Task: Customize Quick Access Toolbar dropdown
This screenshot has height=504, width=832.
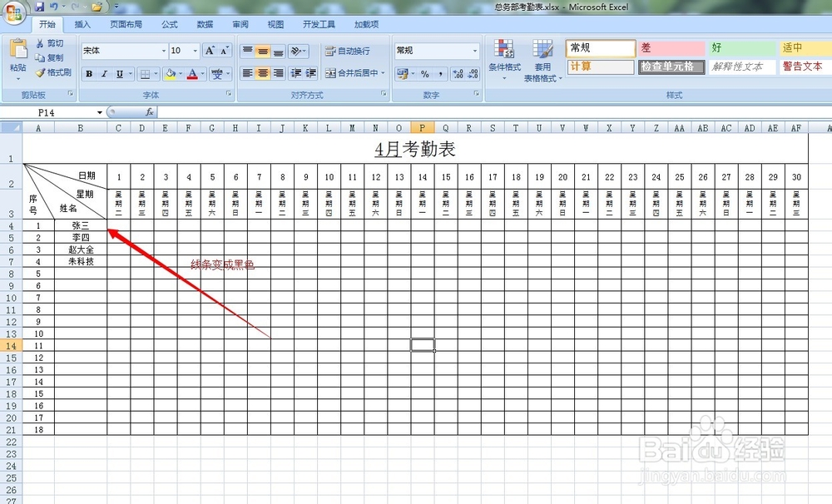Action: (x=116, y=7)
